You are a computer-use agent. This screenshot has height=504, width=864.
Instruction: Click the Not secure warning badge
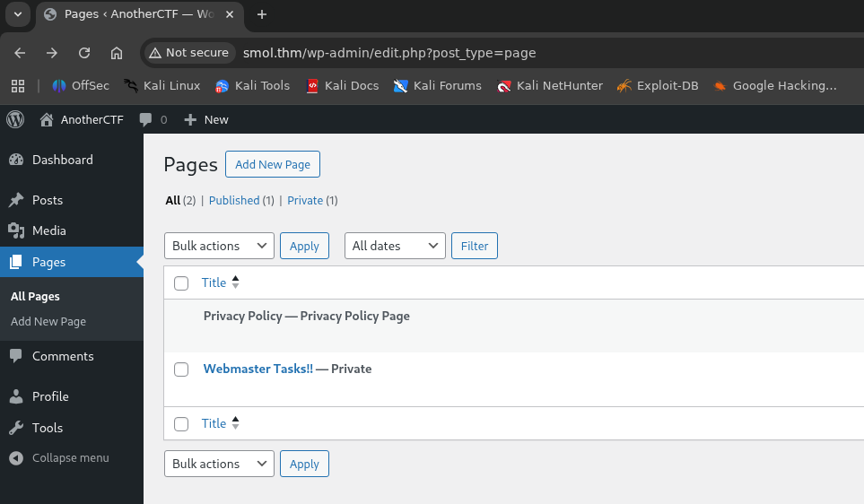click(x=189, y=53)
